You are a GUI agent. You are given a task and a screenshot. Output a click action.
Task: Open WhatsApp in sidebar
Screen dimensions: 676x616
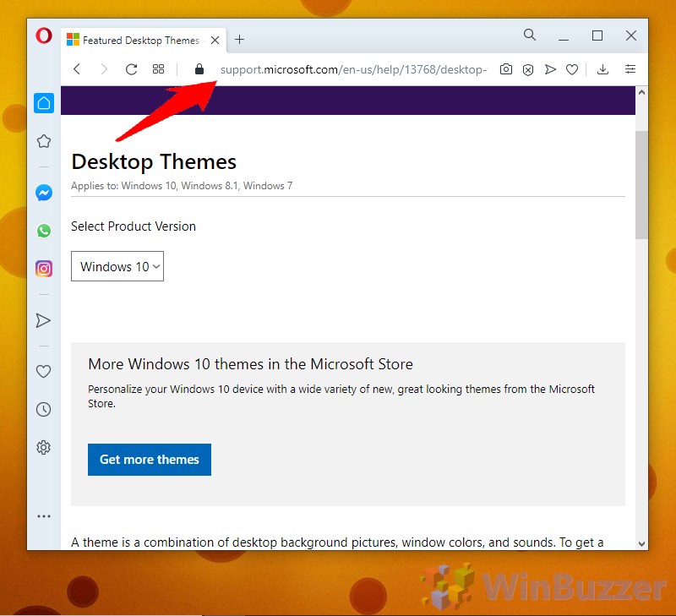[x=44, y=231]
